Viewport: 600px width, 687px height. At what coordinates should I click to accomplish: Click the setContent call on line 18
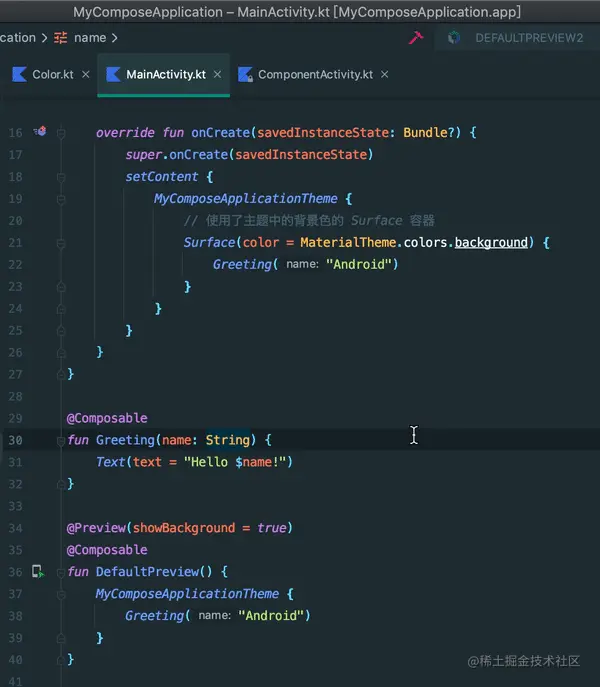(x=162, y=177)
